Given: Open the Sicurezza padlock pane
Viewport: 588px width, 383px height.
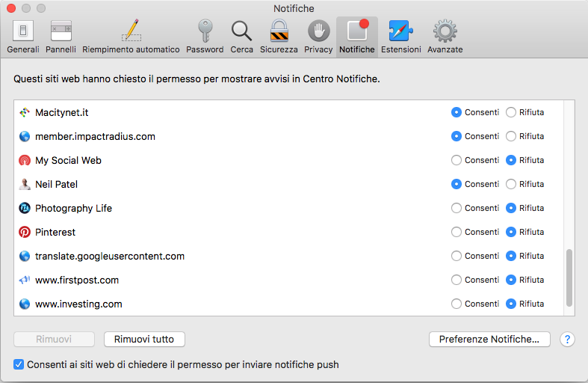Looking at the screenshot, I should tap(279, 37).
